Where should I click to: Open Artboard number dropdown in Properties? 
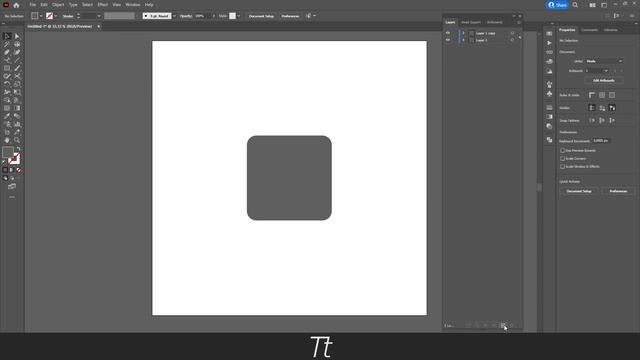pyautogui.click(x=597, y=71)
